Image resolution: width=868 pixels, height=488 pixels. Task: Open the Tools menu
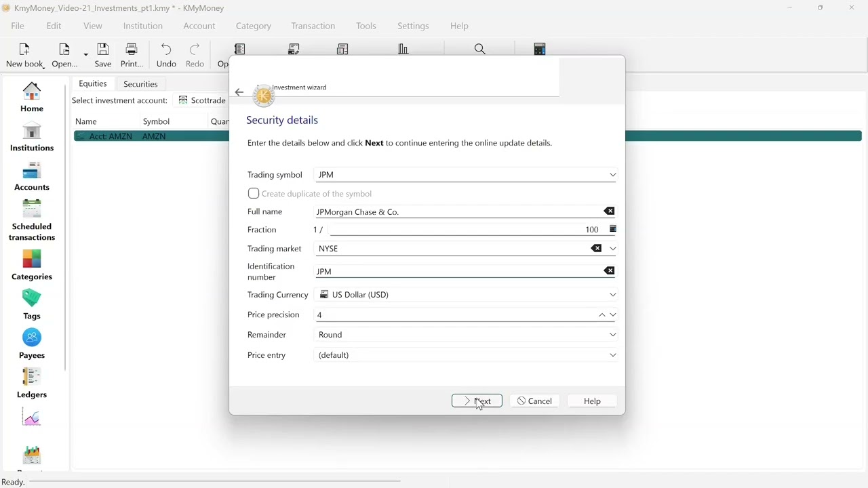pos(366,26)
